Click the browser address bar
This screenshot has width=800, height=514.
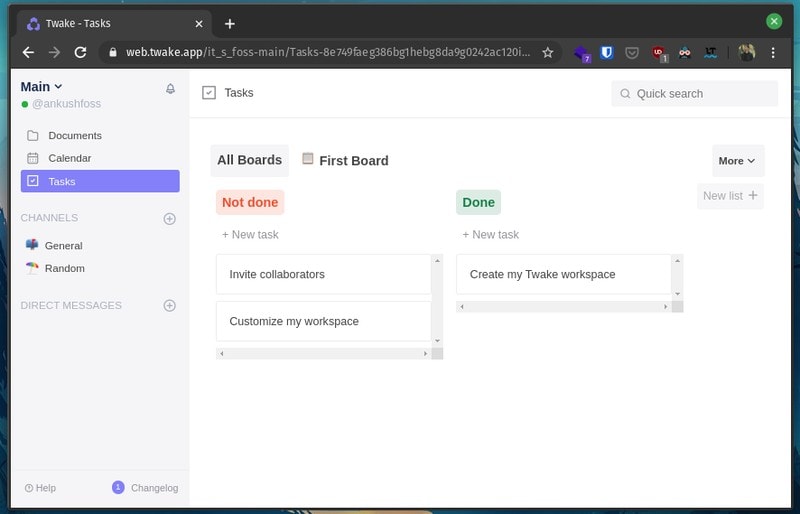[x=330, y=52]
